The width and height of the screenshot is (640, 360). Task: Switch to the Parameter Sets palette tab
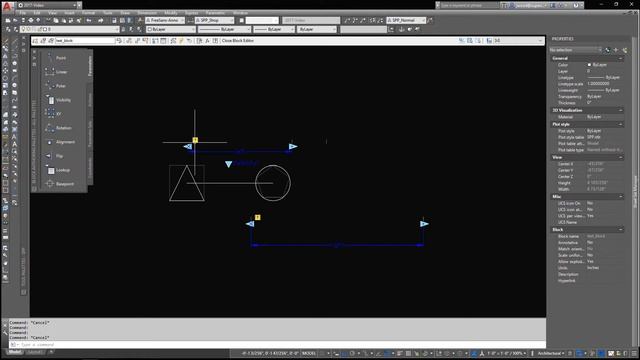click(x=90, y=134)
